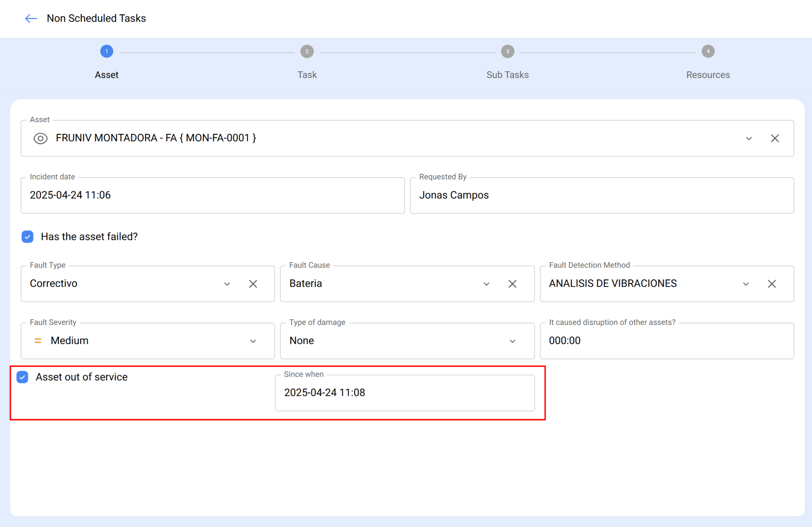Screen dimensions: 812x527
Task: Uncheck Has the asset failed?
Action: [x=27, y=236]
